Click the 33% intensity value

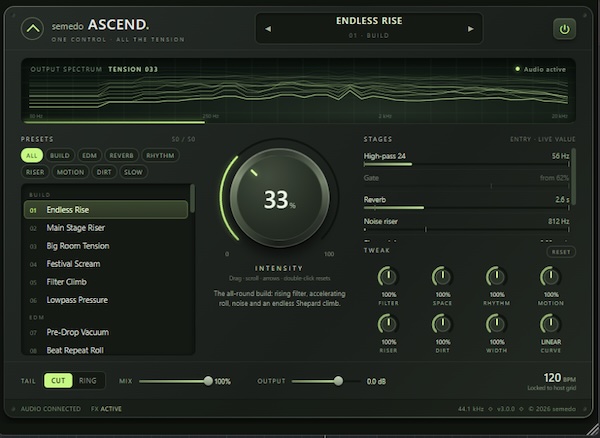coord(279,200)
